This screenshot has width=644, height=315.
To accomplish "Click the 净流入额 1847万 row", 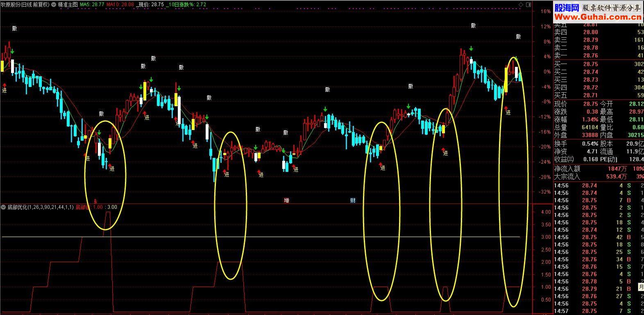I will [599, 169].
